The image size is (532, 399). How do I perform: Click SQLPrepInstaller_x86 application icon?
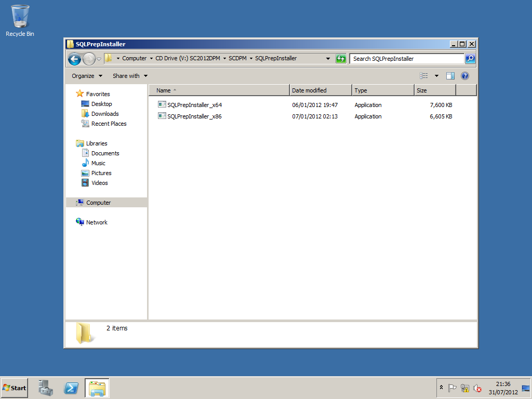[x=162, y=116]
